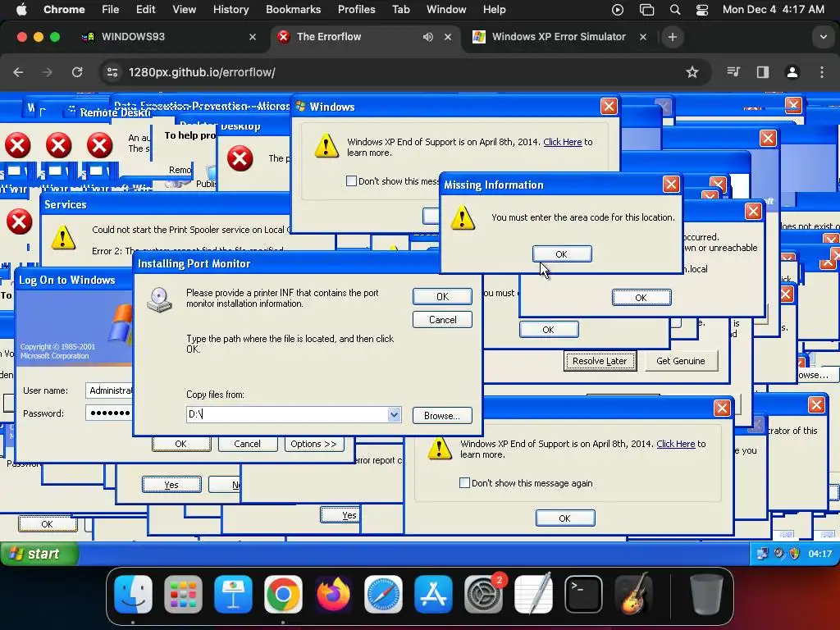Open Chrome three-dot menu
This screenshot has width=840, height=630.
coord(822,72)
